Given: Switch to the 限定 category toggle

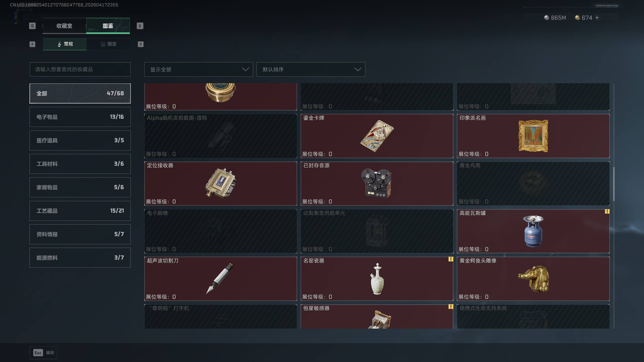Looking at the screenshot, I should click(108, 44).
